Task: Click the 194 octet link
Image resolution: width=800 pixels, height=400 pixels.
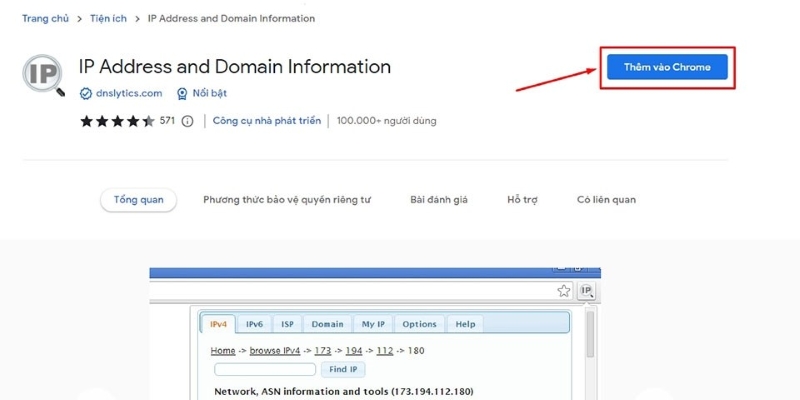Action: [354, 351]
